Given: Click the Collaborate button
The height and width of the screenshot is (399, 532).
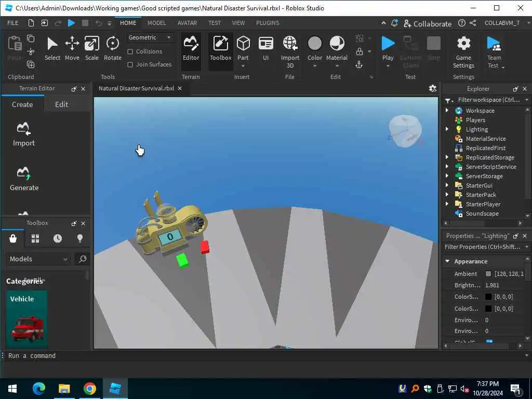Looking at the screenshot, I should click(x=428, y=24).
